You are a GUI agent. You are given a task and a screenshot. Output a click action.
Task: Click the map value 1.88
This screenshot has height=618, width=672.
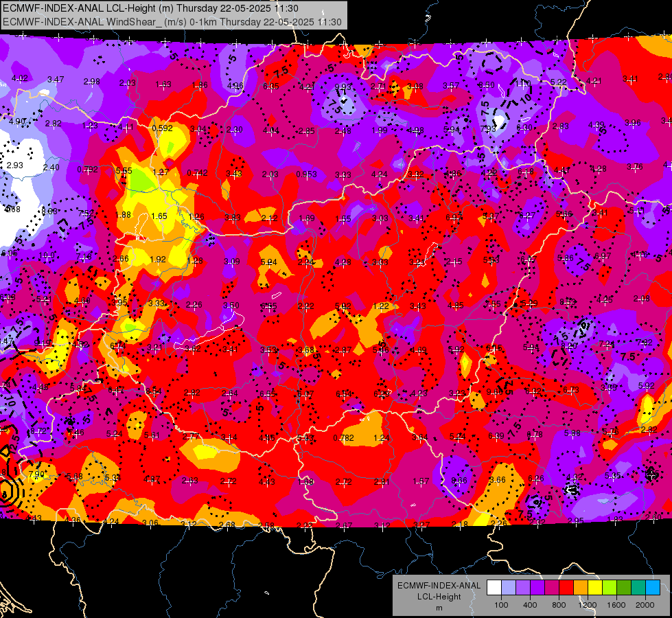[123, 215]
